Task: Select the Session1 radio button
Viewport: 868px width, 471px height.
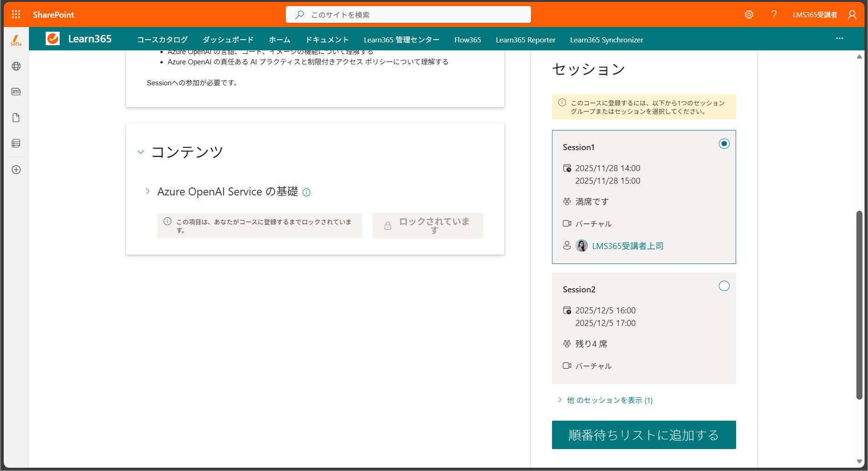Action: (x=724, y=144)
